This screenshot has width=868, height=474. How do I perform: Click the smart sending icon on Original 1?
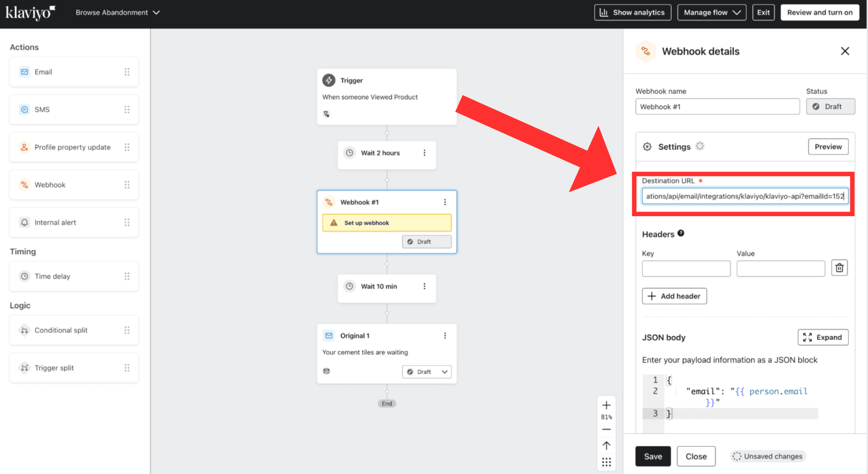(326, 371)
